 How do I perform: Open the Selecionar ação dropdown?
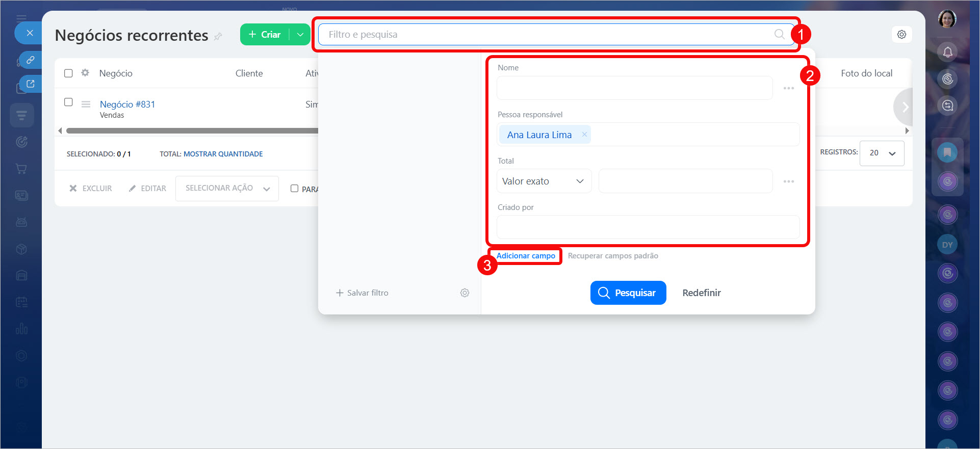pyautogui.click(x=227, y=189)
